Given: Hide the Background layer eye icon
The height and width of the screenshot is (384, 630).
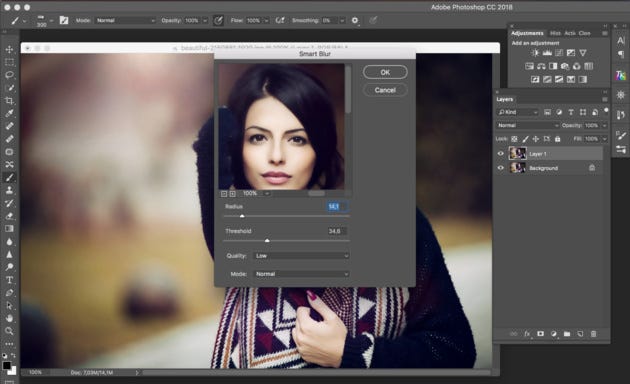Looking at the screenshot, I should pyautogui.click(x=501, y=168).
